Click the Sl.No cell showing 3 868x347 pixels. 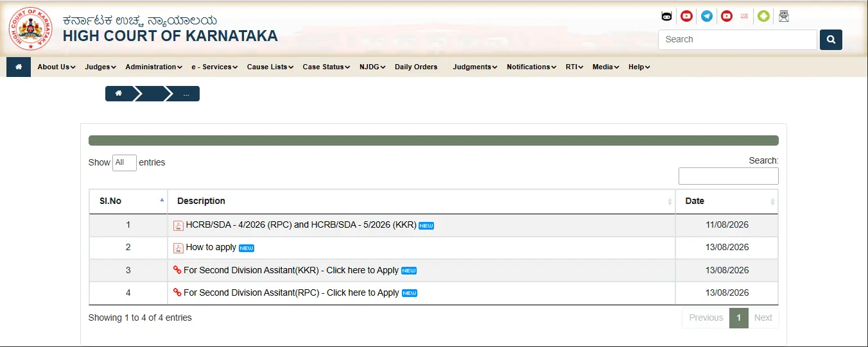coord(128,270)
